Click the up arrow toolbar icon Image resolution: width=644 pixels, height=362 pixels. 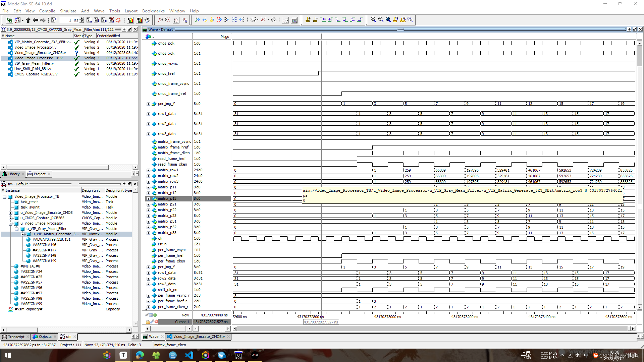pyautogui.click(x=28, y=20)
